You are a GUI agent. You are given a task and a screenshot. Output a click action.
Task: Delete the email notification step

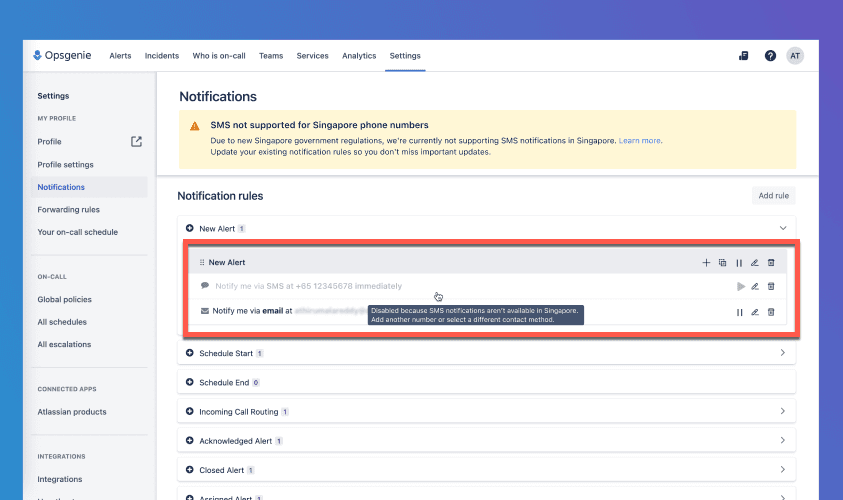point(771,312)
